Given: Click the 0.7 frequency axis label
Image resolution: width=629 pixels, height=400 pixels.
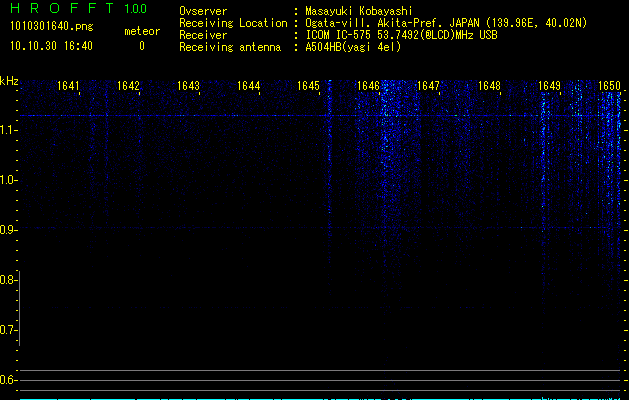Looking at the screenshot, I should click(7, 330).
